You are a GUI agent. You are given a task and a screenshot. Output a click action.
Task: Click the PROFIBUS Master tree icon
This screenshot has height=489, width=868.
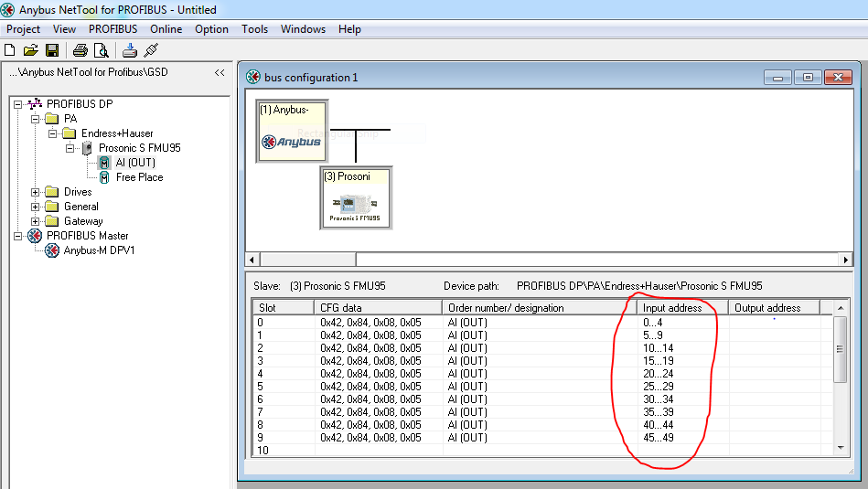[x=35, y=236]
